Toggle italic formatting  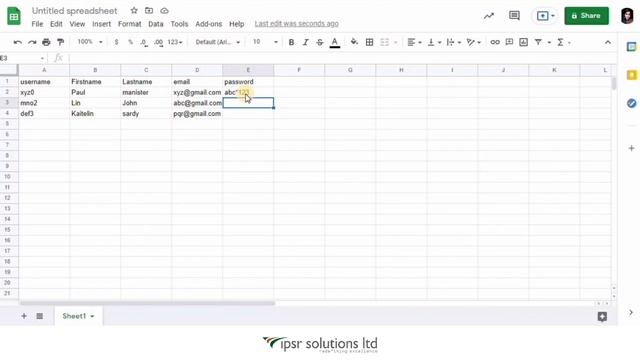(x=305, y=42)
